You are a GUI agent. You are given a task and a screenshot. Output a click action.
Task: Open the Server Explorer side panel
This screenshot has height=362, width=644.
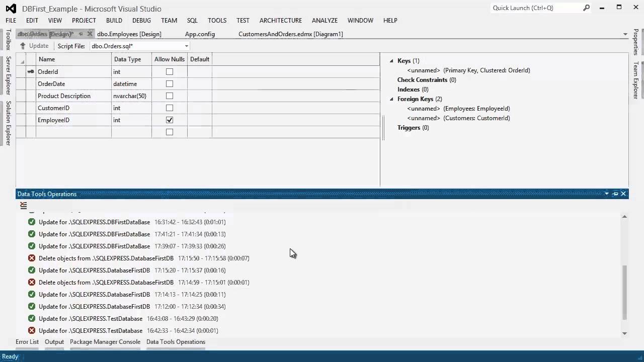tap(8, 75)
